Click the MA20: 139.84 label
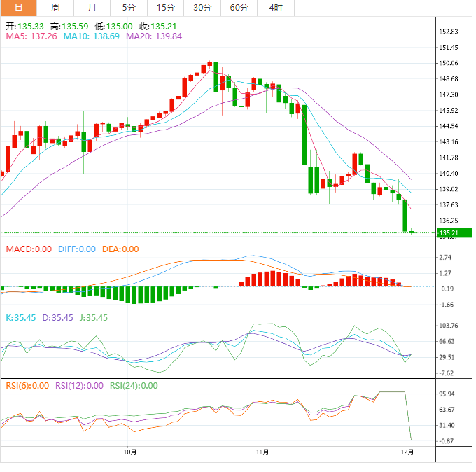The image size is (476, 472). point(154,36)
